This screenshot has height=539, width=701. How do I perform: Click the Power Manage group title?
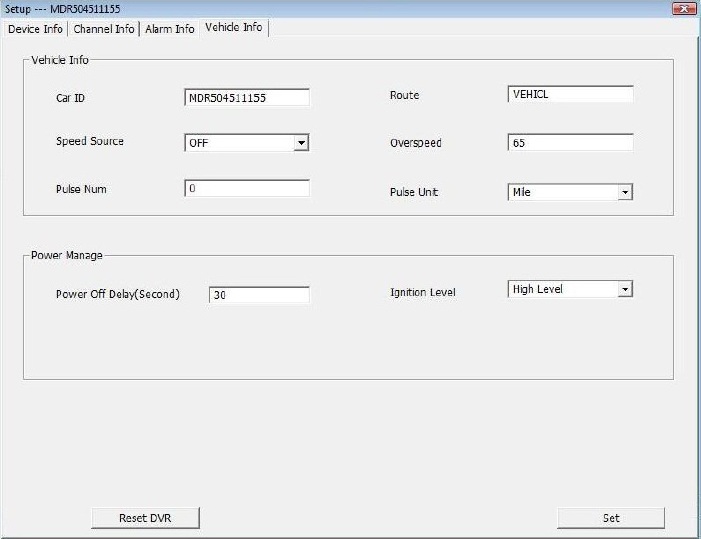(67, 255)
